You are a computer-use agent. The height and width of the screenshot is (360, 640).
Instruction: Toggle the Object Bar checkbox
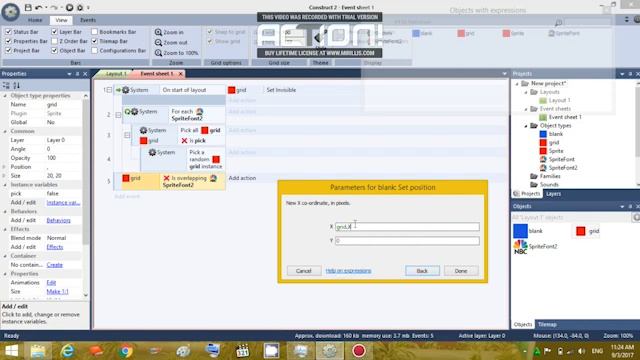(x=54, y=50)
